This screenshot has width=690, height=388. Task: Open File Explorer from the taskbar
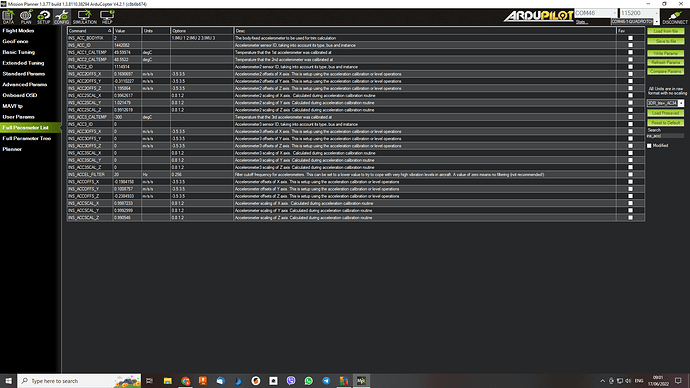(x=168, y=381)
